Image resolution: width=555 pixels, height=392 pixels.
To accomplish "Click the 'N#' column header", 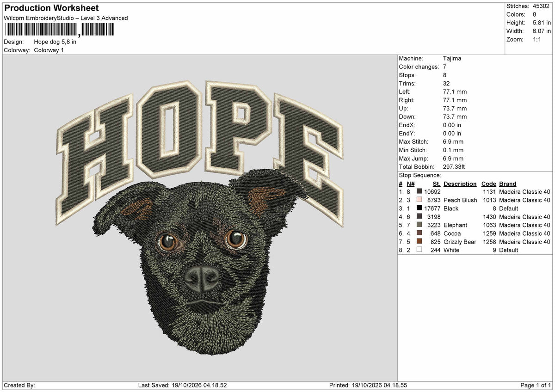I will pos(411,184).
